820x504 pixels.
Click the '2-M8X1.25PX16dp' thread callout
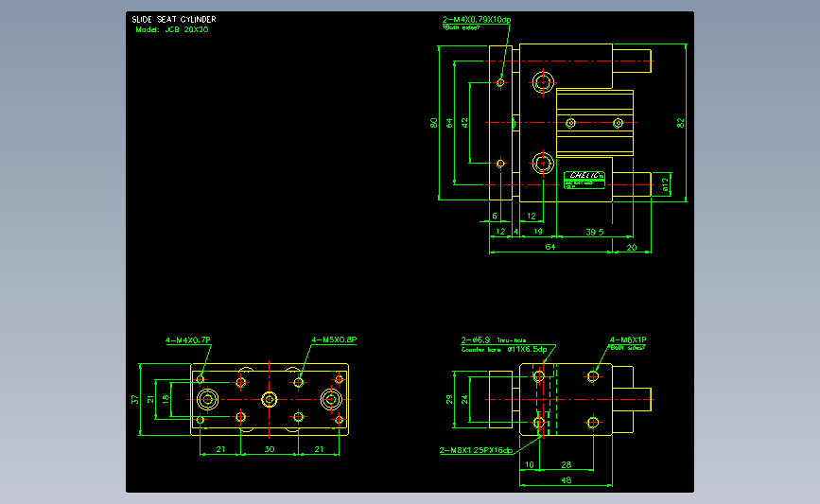click(476, 450)
